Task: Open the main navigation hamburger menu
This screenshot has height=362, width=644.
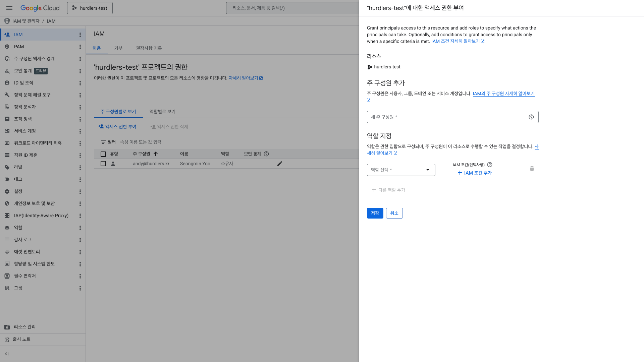Action: coord(9,8)
